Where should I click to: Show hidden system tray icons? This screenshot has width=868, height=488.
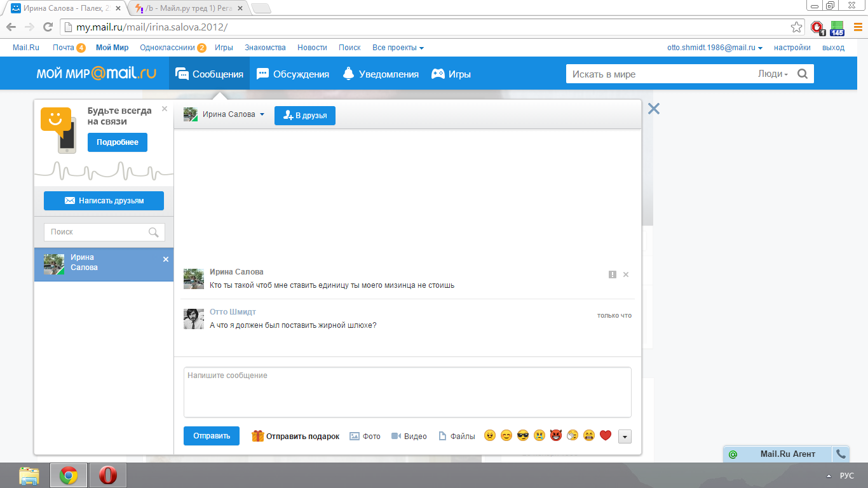(829, 475)
